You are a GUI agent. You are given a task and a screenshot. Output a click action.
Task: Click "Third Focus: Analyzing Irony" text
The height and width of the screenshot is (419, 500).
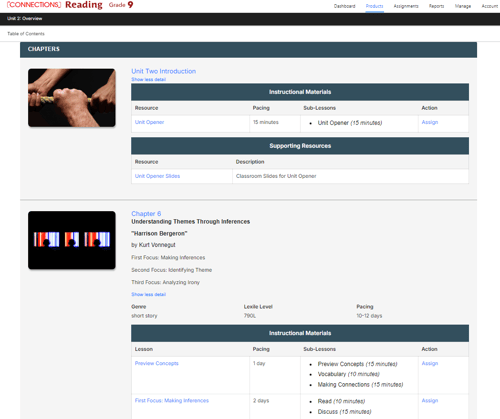[165, 282]
